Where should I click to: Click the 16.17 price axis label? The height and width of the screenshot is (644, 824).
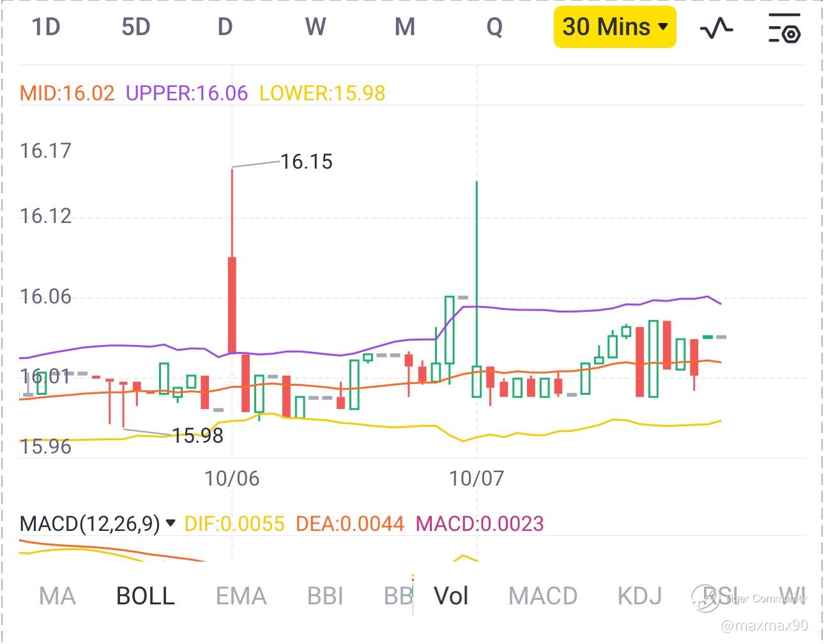(x=45, y=151)
